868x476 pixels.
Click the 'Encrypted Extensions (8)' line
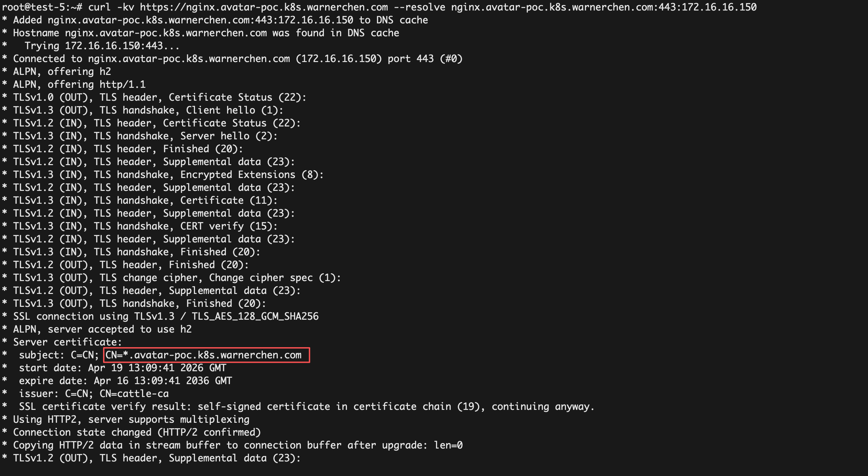pos(168,175)
